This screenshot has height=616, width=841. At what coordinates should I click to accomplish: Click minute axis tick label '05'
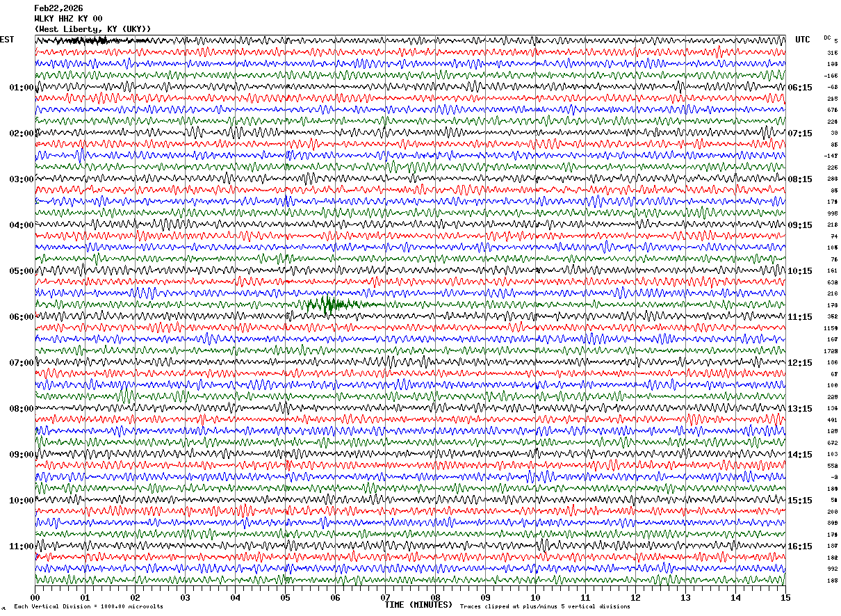click(x=285, y=598)
